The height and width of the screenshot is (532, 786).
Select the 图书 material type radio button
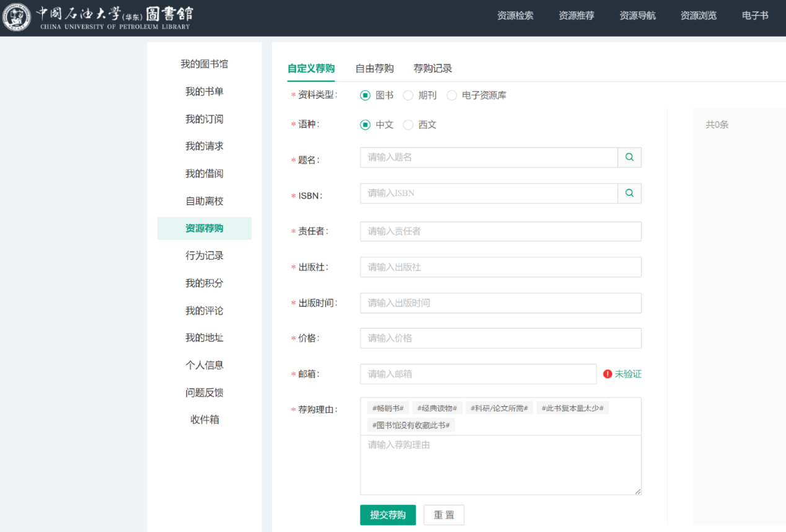click(x=365, y=95)
